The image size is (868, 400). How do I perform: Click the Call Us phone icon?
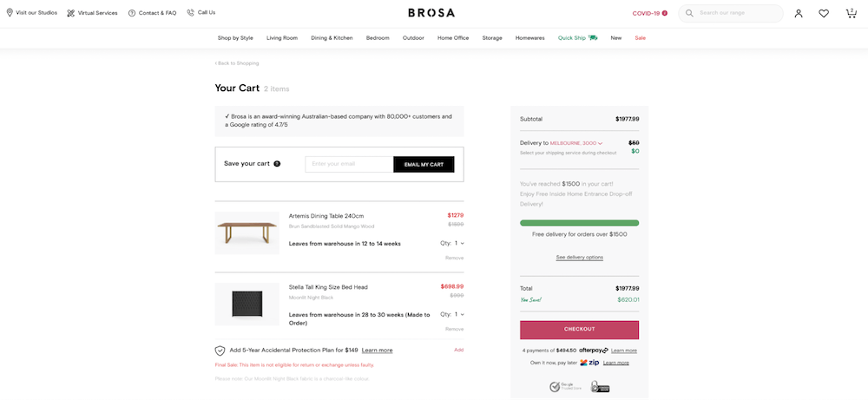pos(190,13)
